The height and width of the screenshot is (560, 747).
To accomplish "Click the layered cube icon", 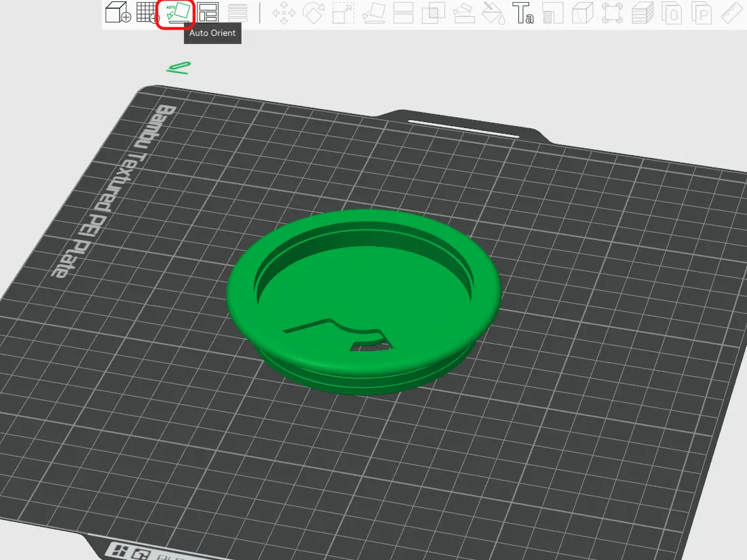I will tap(643, 13).
